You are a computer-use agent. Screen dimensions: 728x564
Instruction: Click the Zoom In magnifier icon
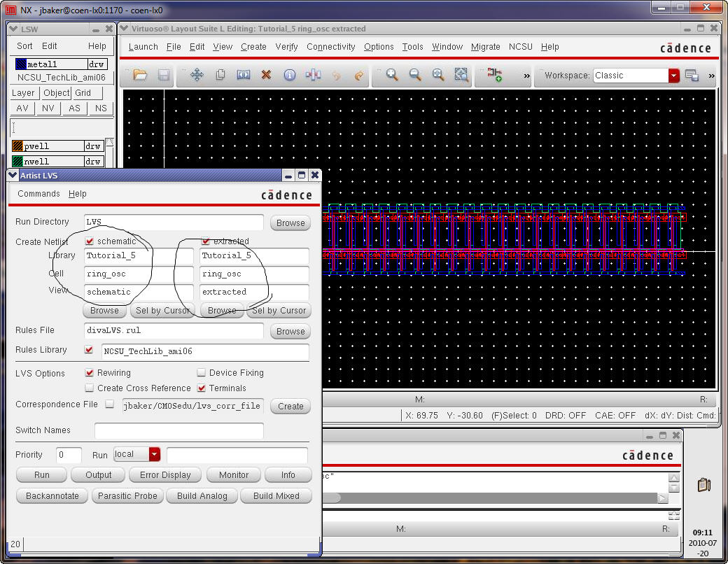pyautogui.click(x=392, y=75)
